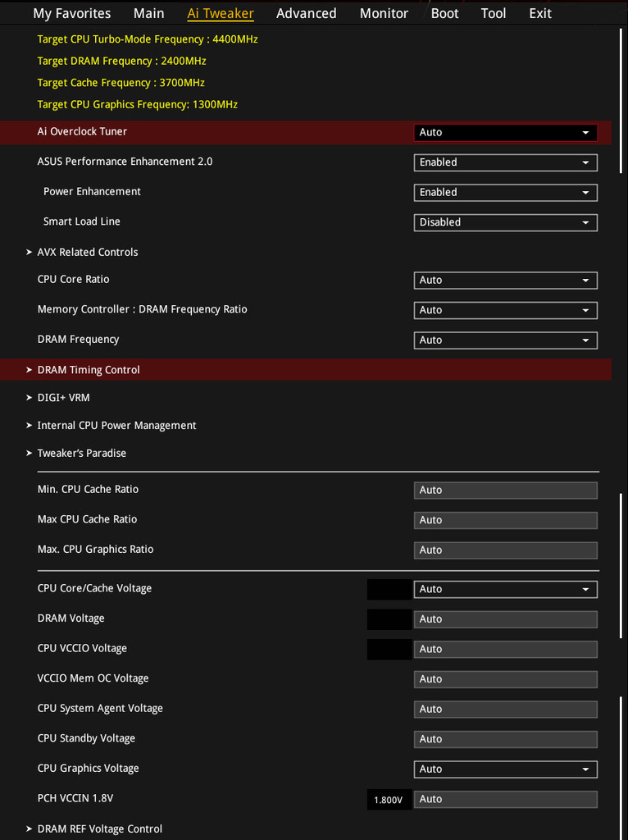Viewport: 628px width, 840px height.
Task: Open the Monitor tab
Action: point(384,13)
